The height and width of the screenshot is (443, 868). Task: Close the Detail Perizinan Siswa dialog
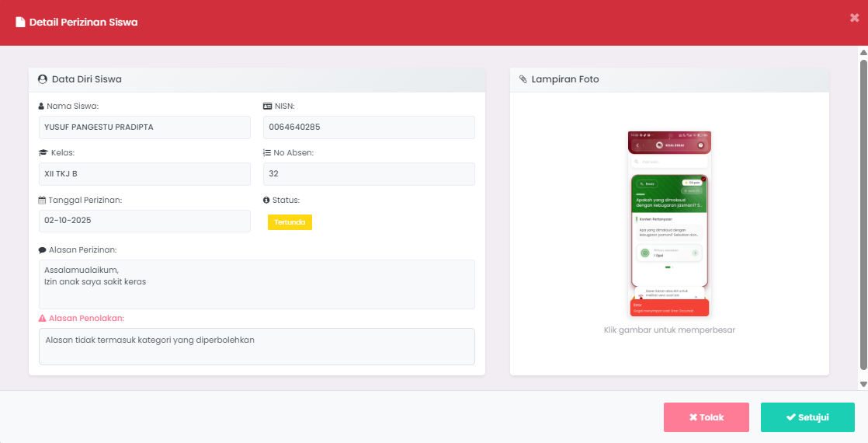click(x=854, y=18)
